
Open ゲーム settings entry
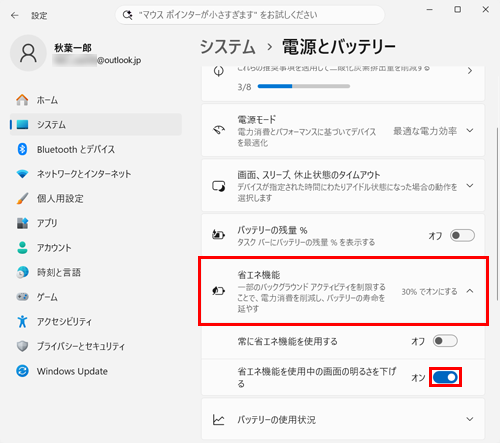click(96, 296)
